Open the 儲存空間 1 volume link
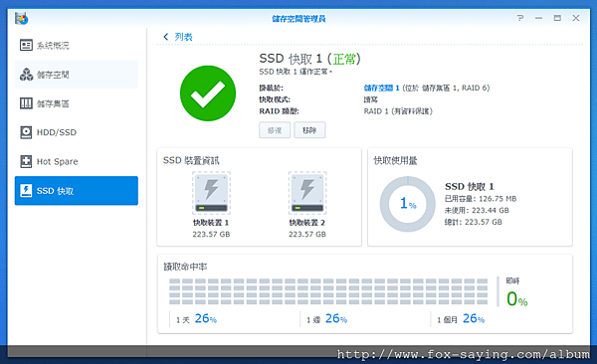 [x=381, y=88]
